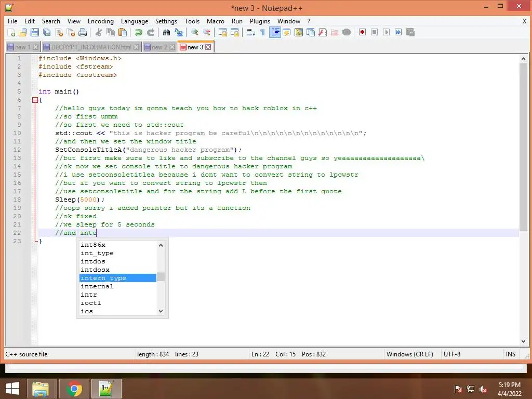Choose intern_type from the autocomplete list
The width and height of the screenshot is (532, 399).
click(x=118, y=278)
